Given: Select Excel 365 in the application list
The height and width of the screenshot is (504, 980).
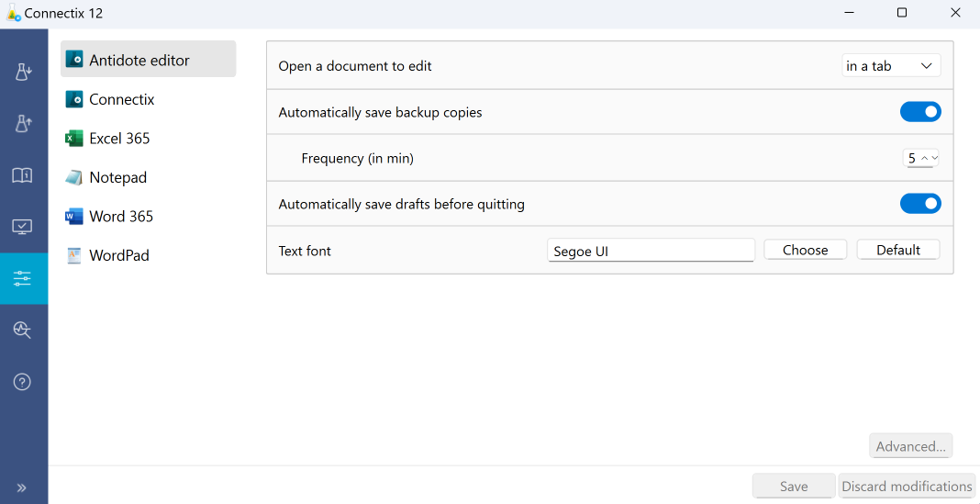Looking at the screenshot, I should tap(119, 139).
